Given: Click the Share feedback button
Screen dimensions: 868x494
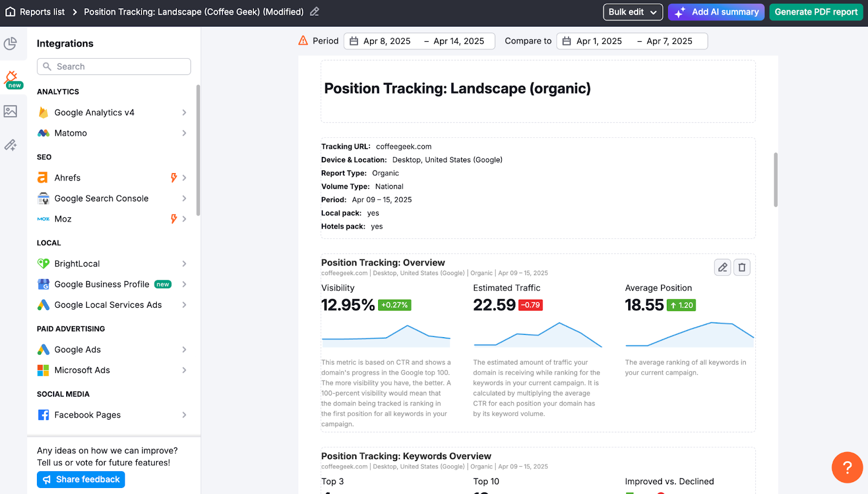Looking at the screenshot, I should coord(81,479).
